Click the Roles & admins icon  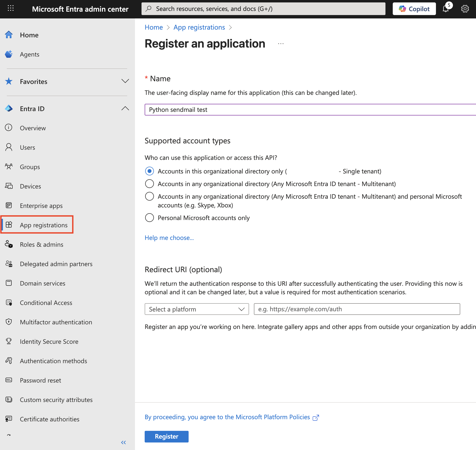[x=9, y=244]
